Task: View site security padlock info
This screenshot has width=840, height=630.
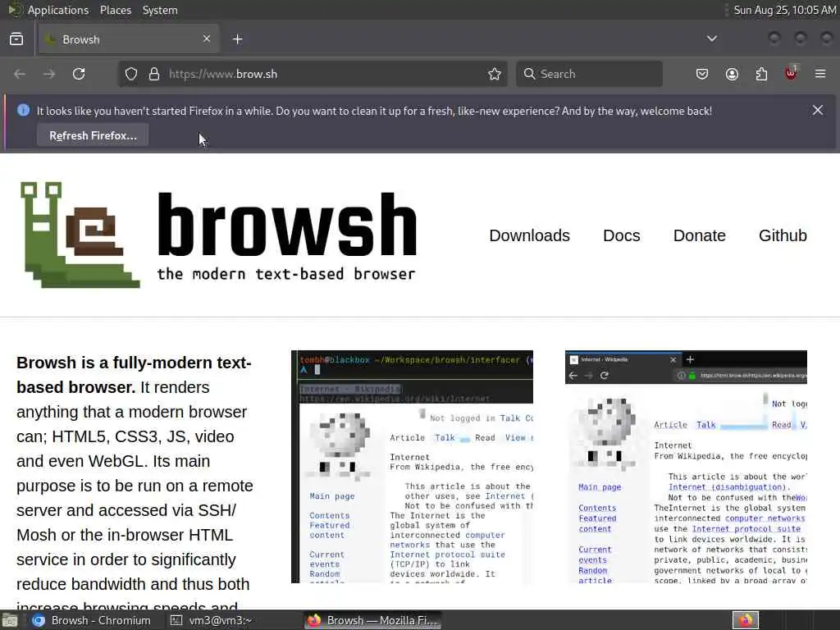Action: [154, 74]
